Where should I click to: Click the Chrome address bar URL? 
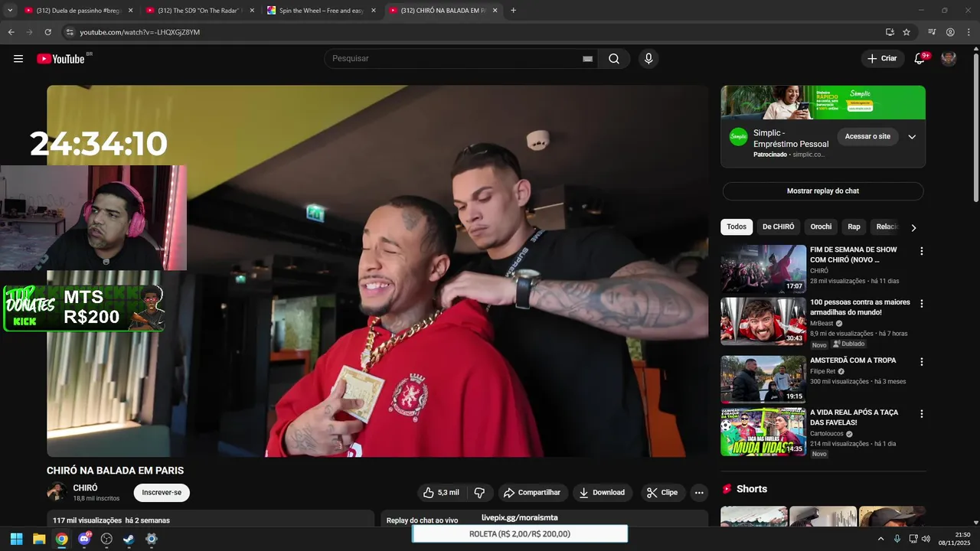pos(140,32)
